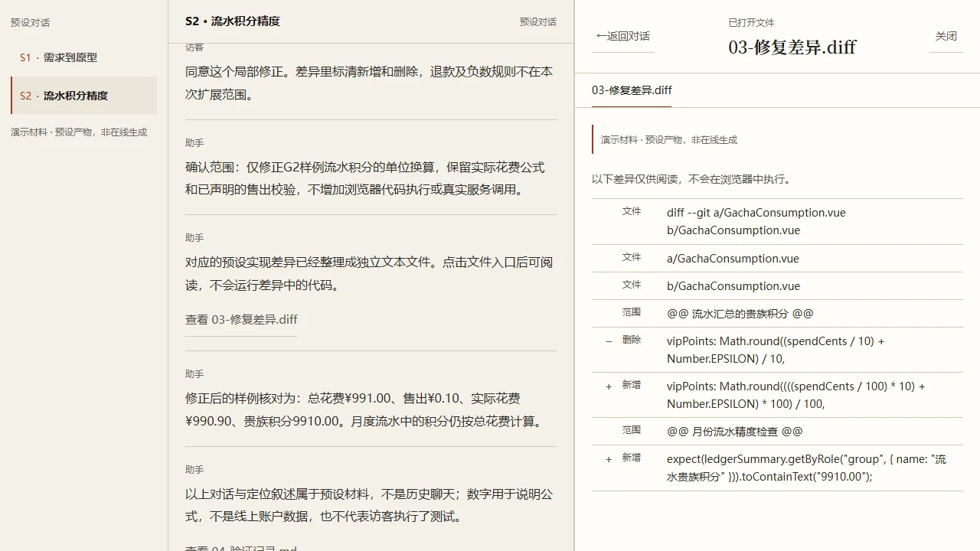Click the S2 · 流水积分精度 chat title
The height and width of the screenshot is (551, 980).
click(x=233, y=21)
